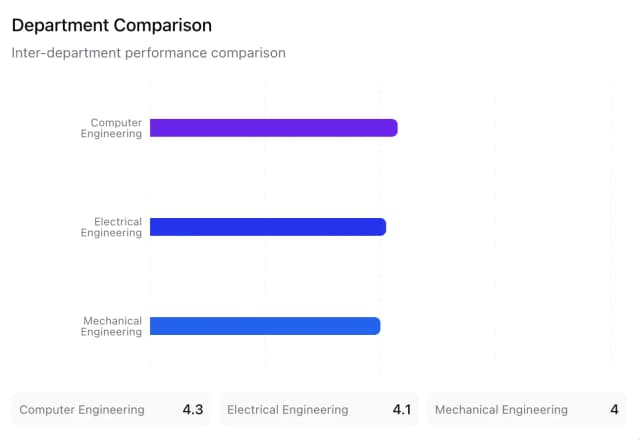The height and width of the screenshot is (440, 640).
Task: Click the Electrical Engineering y-axis label
Action: coord(111,227)
